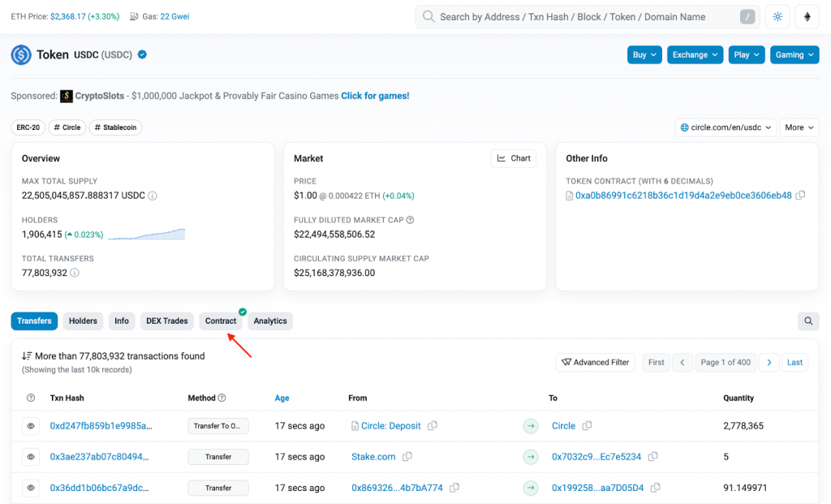The image size is (831, 504).
Task: Click the slash shortcut key in search
Action: tap(747, 17)
